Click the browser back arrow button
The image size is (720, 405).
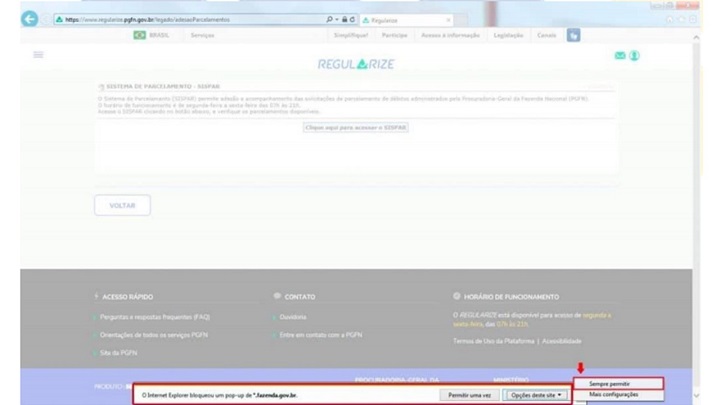pos(29,19)
